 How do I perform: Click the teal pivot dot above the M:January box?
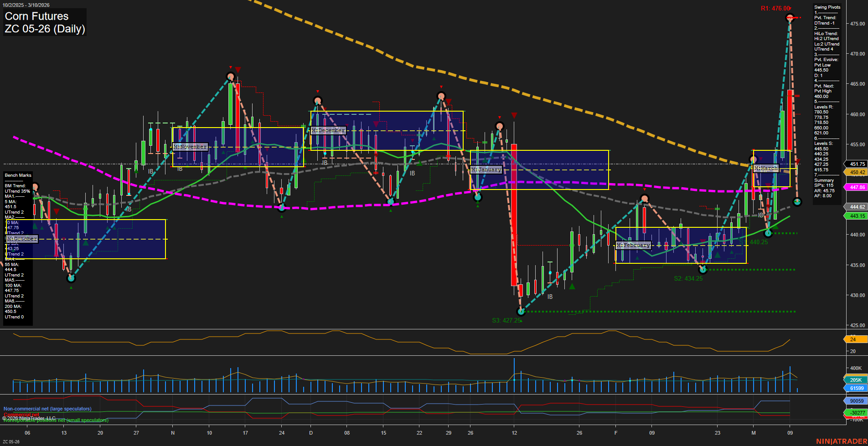coord(477,197)
